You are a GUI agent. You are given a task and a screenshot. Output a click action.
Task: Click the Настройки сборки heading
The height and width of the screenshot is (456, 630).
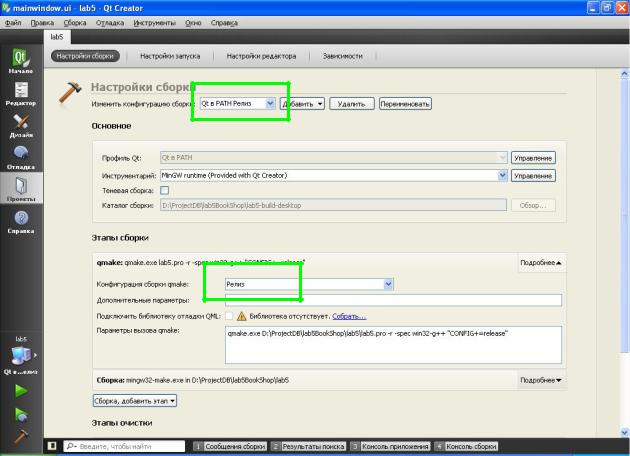tap(141, 87)
